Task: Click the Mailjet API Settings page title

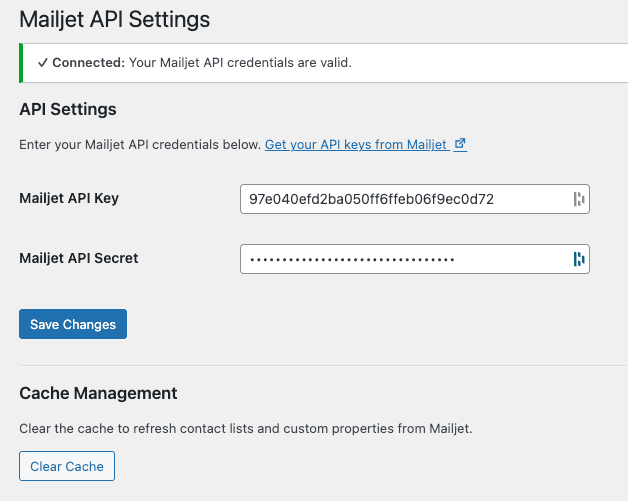Action: click(115, 18)
